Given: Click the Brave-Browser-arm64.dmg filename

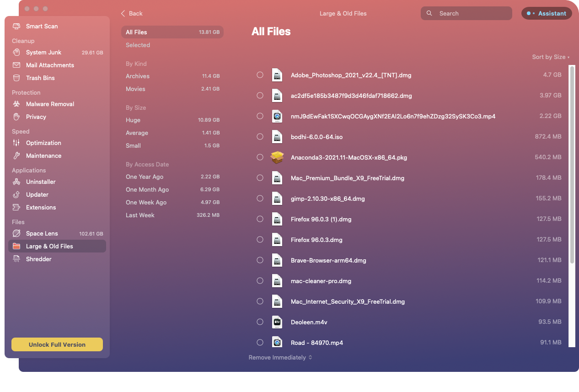Looking at the screenshot, I should tap(328, 261).
